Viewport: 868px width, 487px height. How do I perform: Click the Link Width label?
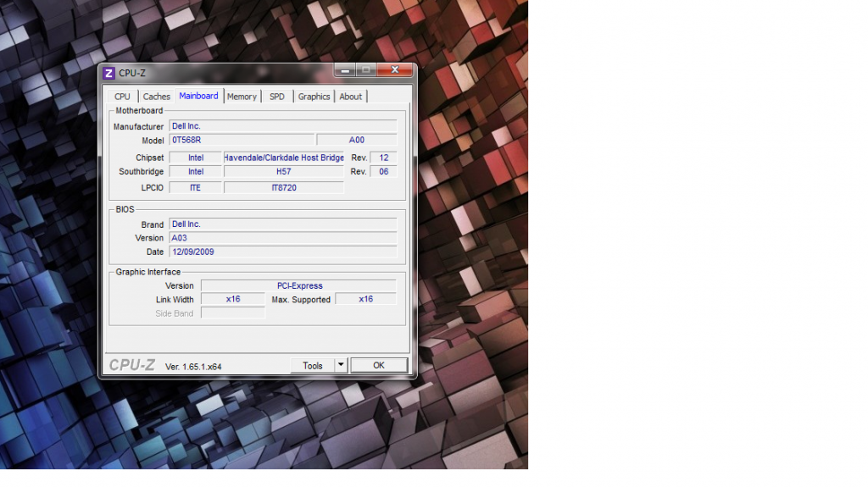coord(175,299)
